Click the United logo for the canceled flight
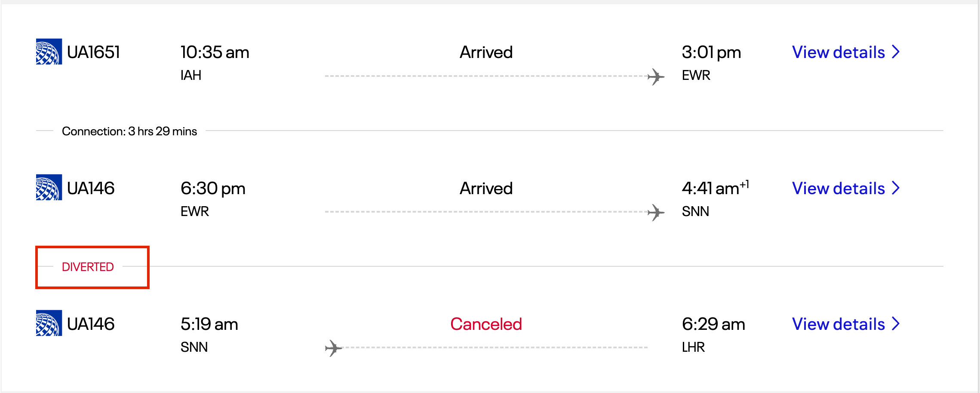980x393 pixels. 49,323
